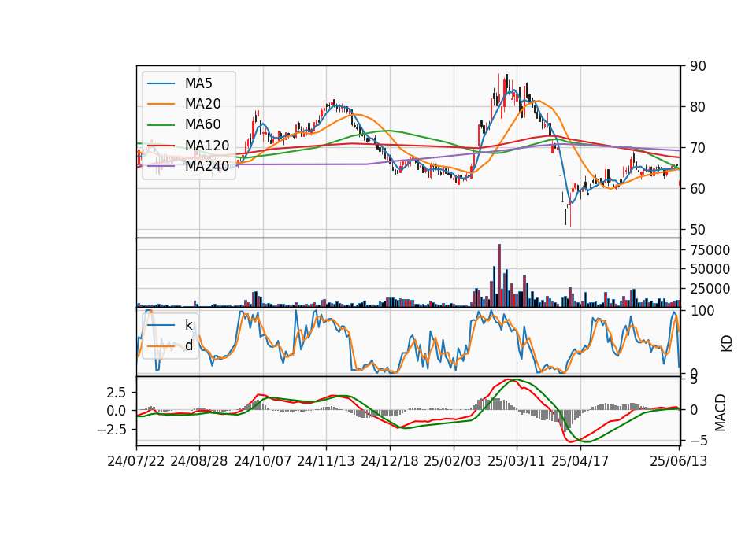Click the price axis value 60
This screenshot has width=756, height=543.
click(698, 189)
